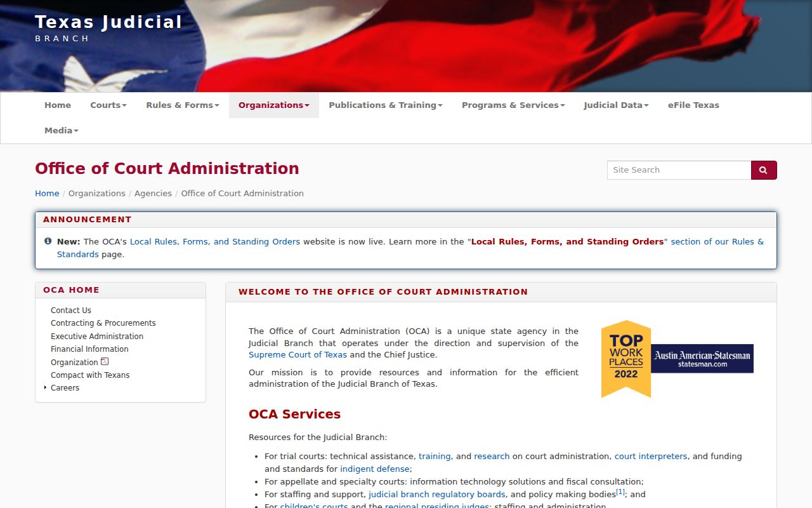Click the Site Search input field
This screenshot has height=508, width=812.
(x=679, y=170)
